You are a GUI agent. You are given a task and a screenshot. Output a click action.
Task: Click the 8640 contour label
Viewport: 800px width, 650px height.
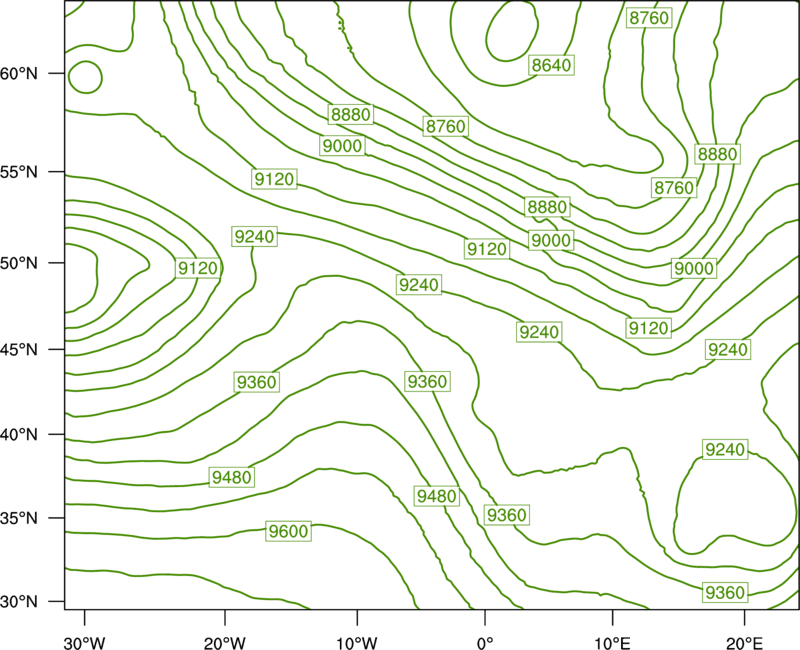pos(551,65)
